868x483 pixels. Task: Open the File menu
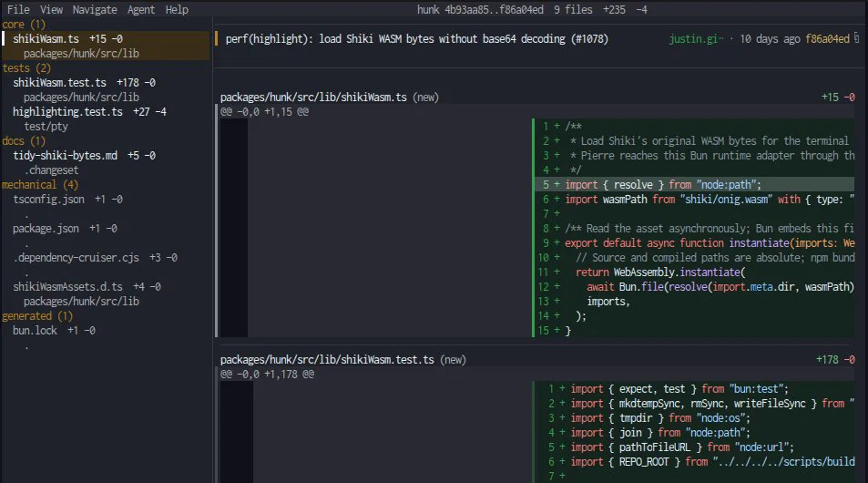pyautogui.click(x=18, y=9)
